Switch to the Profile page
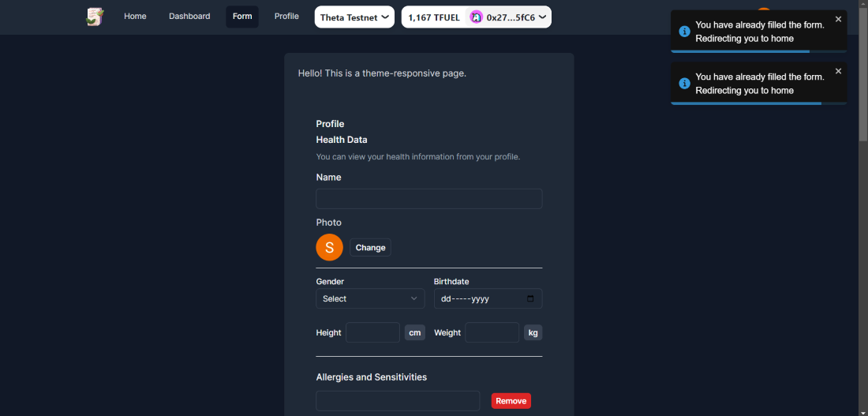Screen dimensions: 868x416 click(286, 17)
